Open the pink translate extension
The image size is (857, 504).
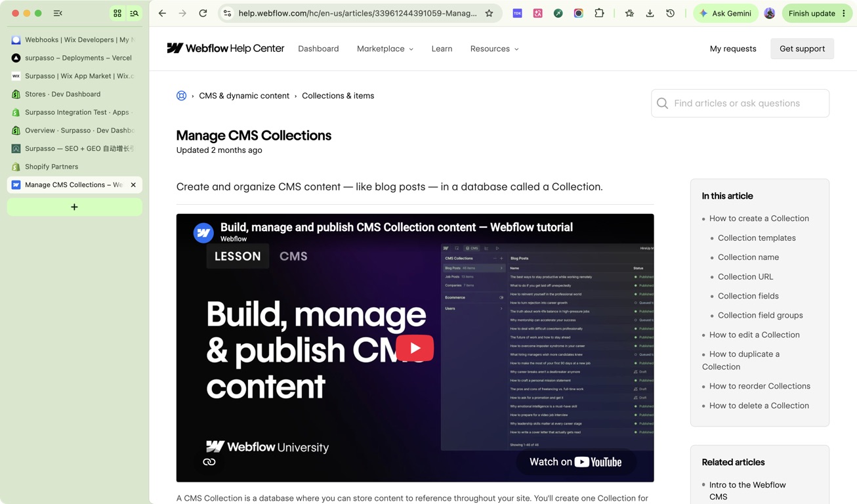coord(537,13)
